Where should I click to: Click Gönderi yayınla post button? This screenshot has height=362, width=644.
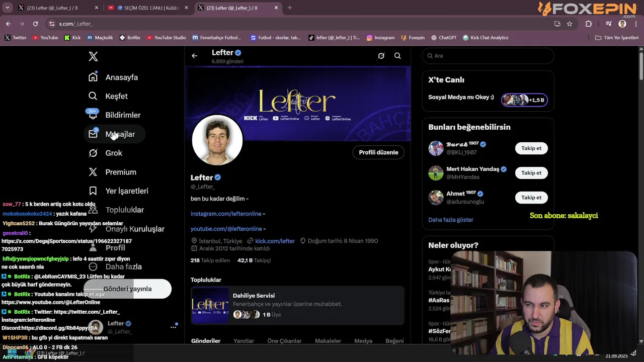[x=127, y=289]
